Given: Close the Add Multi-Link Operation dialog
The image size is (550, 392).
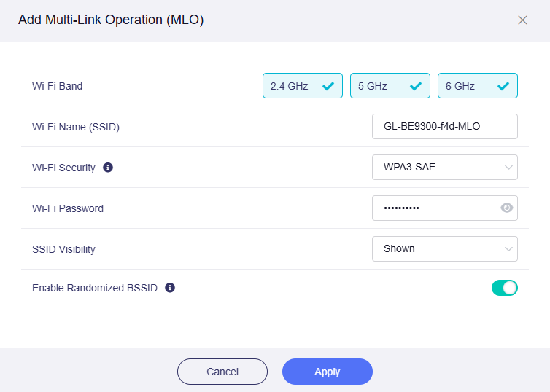Looking at the screenshot, I should tap(522, 20).
